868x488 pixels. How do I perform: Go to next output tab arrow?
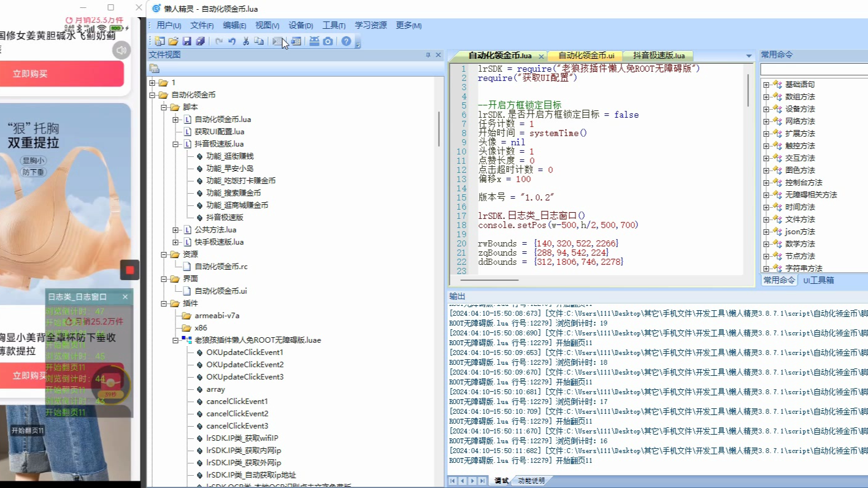pos(472,481)
